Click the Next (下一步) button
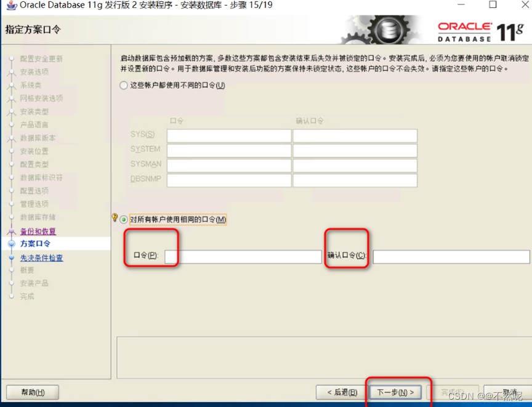The height and width of the screenshot is (407, 532). tap(395, 392)
